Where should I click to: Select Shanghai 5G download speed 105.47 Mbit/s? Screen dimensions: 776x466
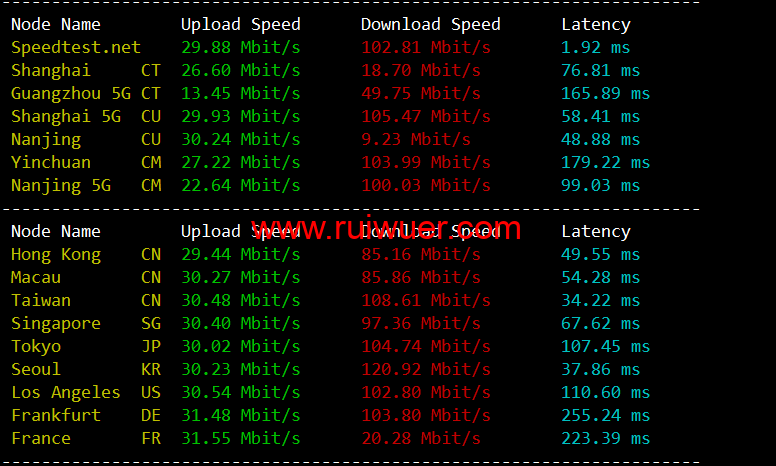point(425,116)
